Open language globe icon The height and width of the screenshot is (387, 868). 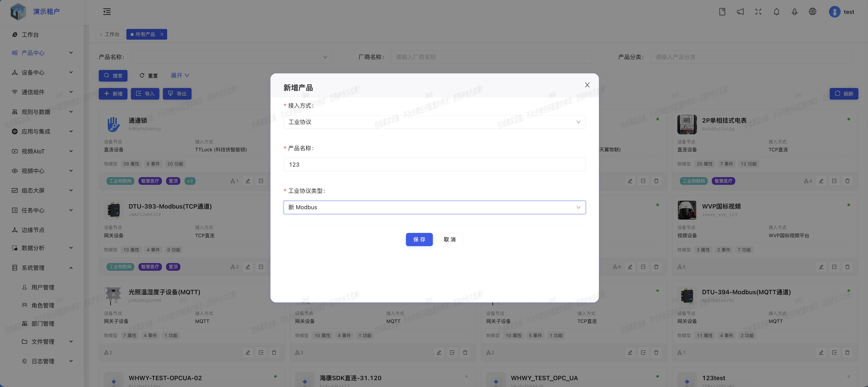click(812, 12)
